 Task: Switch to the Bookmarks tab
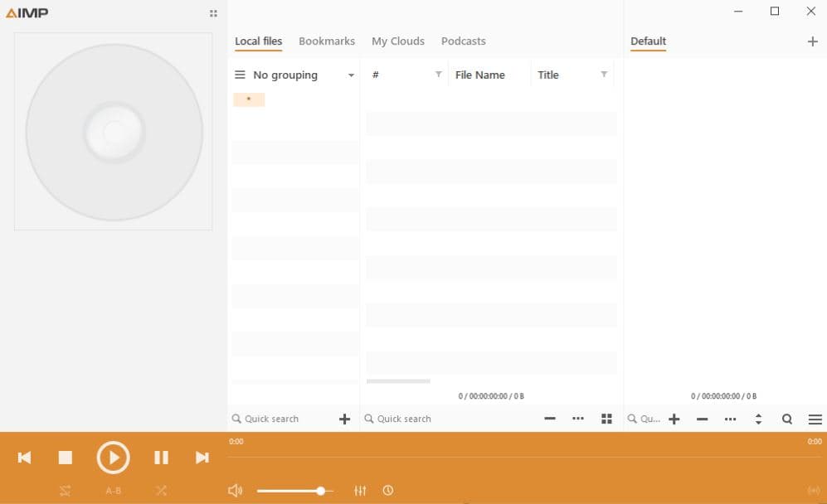point(326,41)
